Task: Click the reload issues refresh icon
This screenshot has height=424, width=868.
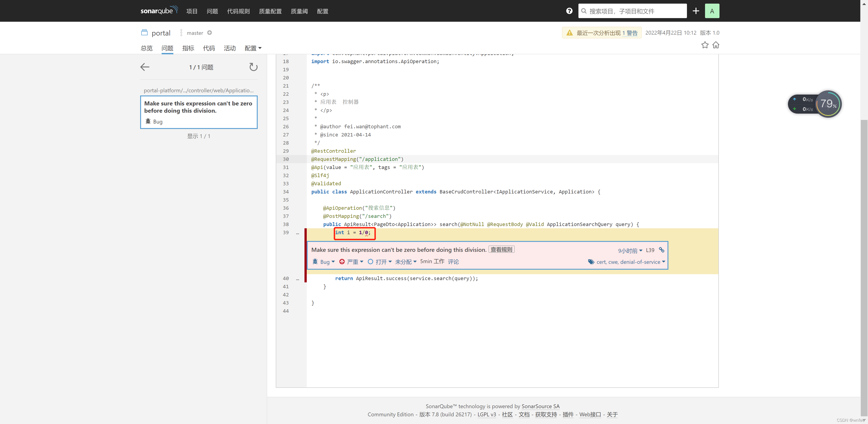Action: [253, 67]
